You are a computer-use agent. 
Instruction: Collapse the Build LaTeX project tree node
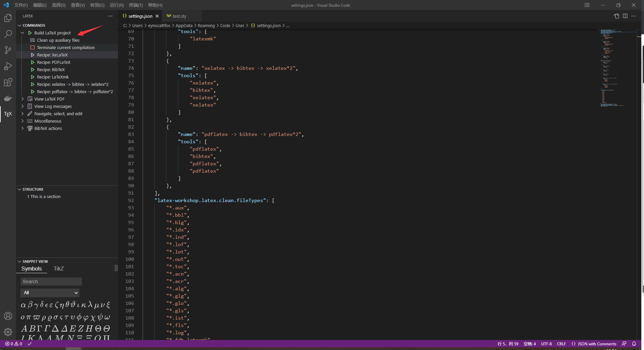coord(22,33)
